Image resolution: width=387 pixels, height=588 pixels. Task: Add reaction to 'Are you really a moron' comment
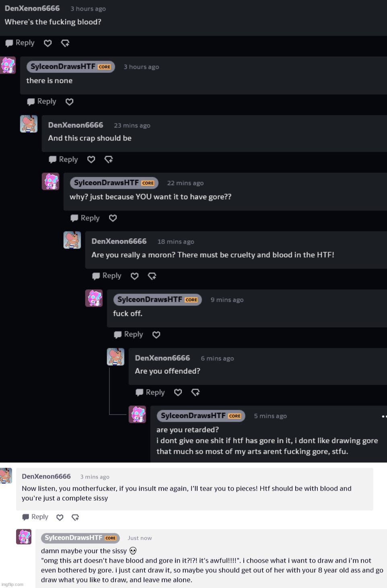tap(152, 276)
